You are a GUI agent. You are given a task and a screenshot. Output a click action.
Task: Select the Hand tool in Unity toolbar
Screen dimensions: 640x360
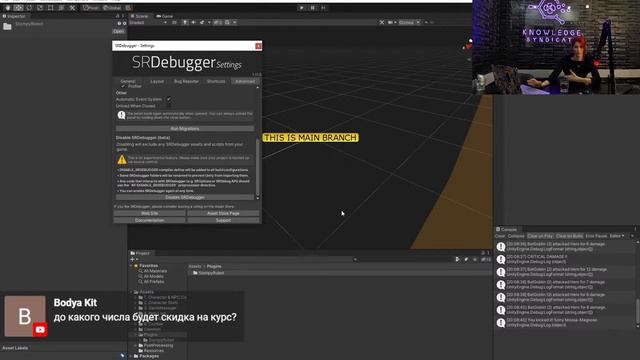(x=7, y=8)
